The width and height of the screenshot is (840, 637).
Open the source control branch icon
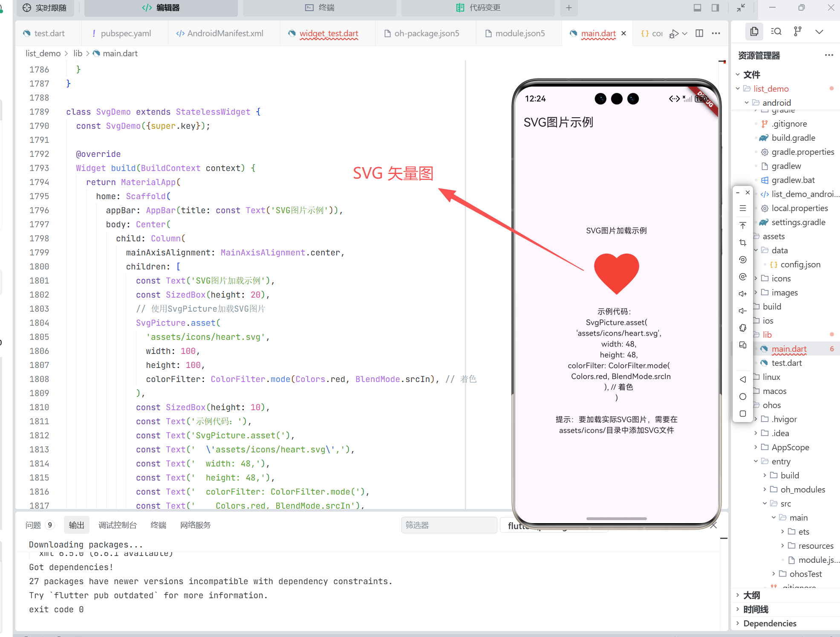point(797,32)
